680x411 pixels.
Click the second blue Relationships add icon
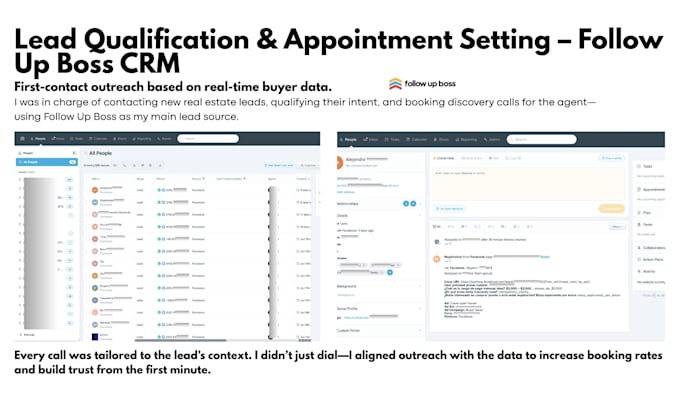413,203
